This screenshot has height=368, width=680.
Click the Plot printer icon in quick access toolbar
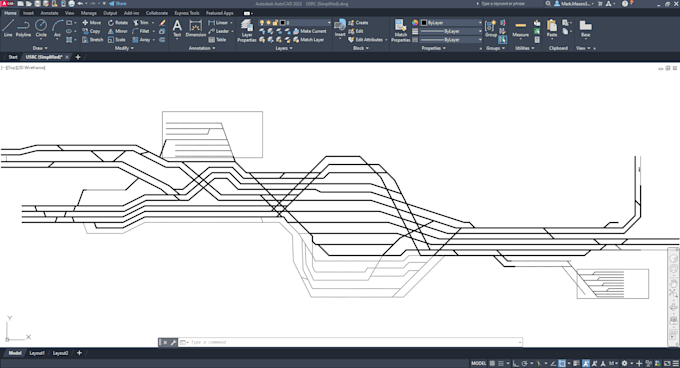pyautogui.click(x=71, y=3)
